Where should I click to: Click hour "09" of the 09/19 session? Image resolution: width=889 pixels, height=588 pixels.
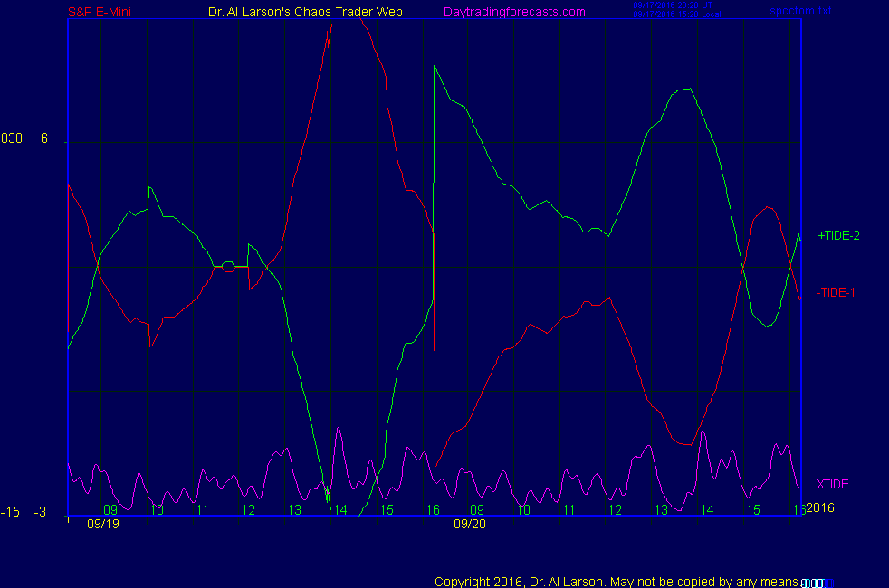(110, 510)
